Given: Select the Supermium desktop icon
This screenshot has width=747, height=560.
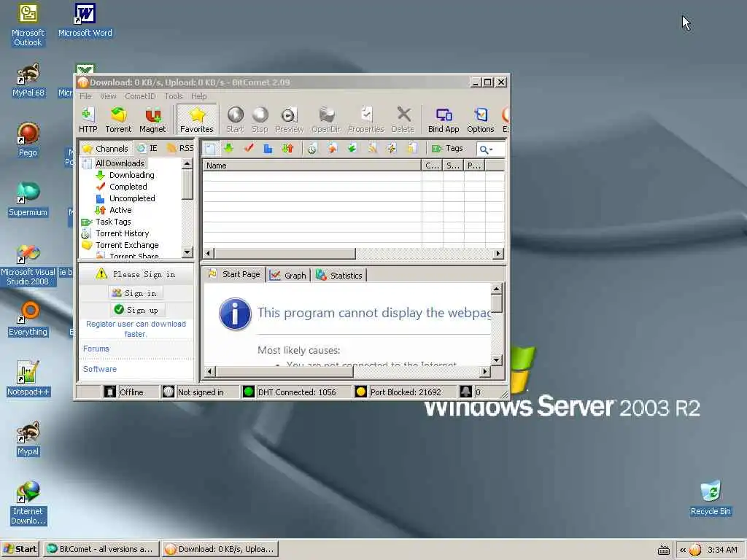Looking at the screenshot, I should tap(28, 199).
